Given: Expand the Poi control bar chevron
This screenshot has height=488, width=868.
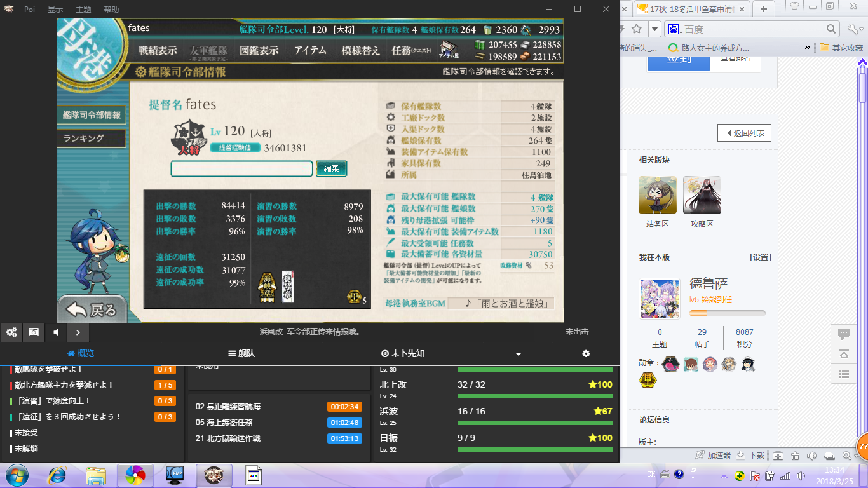Looking at the screenshot, I should tap(78, 332).
